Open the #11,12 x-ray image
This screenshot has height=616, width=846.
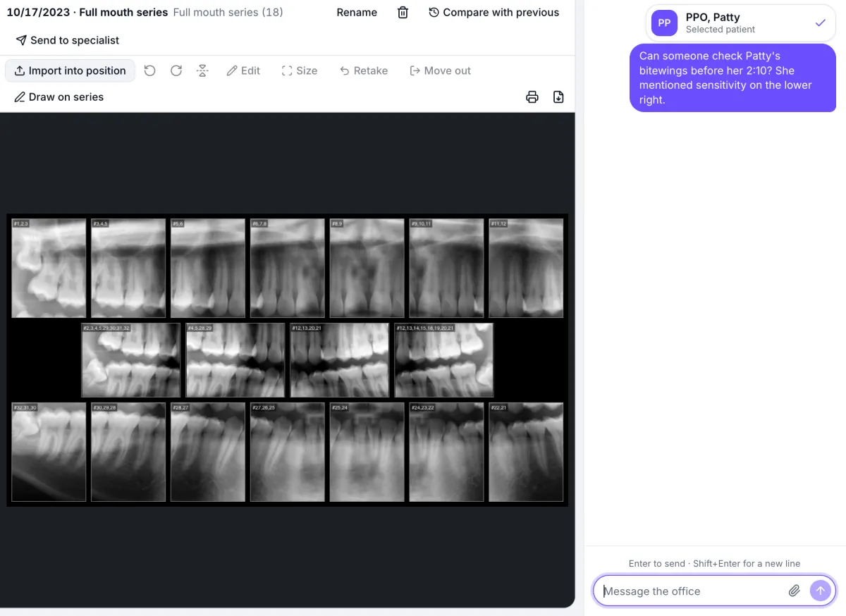[526, 268]
